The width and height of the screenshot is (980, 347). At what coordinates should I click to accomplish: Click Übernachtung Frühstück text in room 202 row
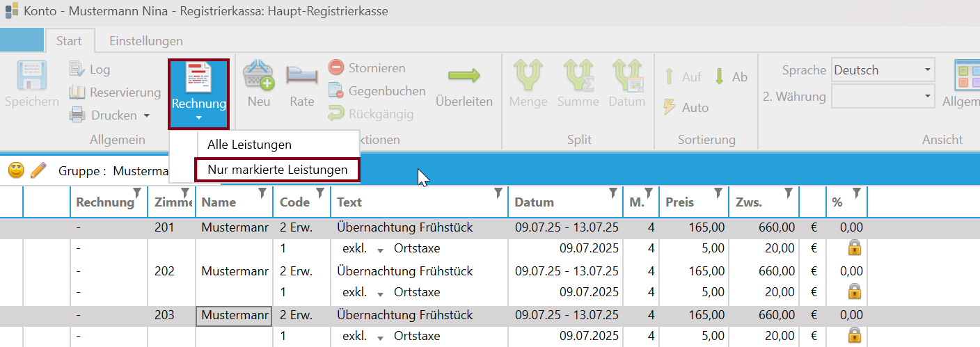(x=404, y=271)
